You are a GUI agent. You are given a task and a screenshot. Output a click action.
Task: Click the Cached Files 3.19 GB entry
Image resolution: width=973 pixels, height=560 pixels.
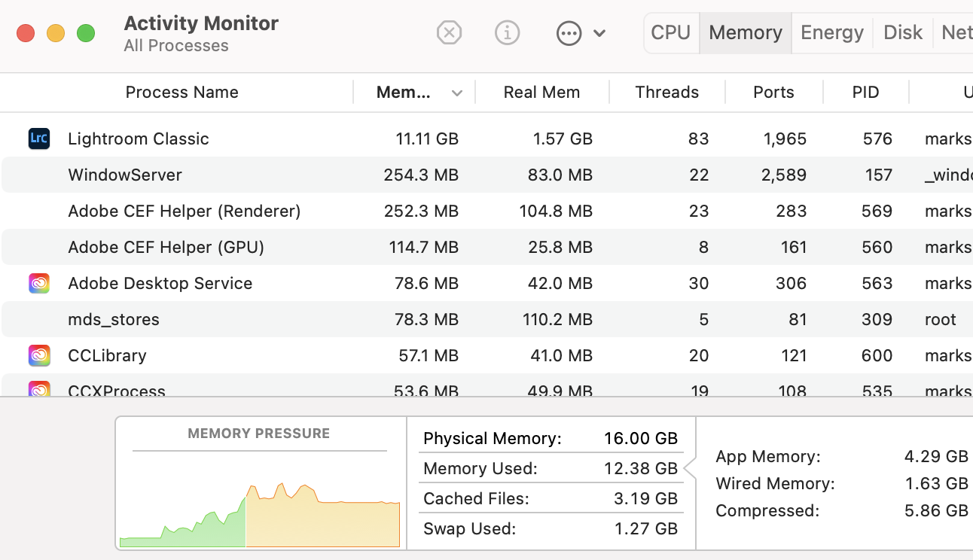[x=551, y=498]
